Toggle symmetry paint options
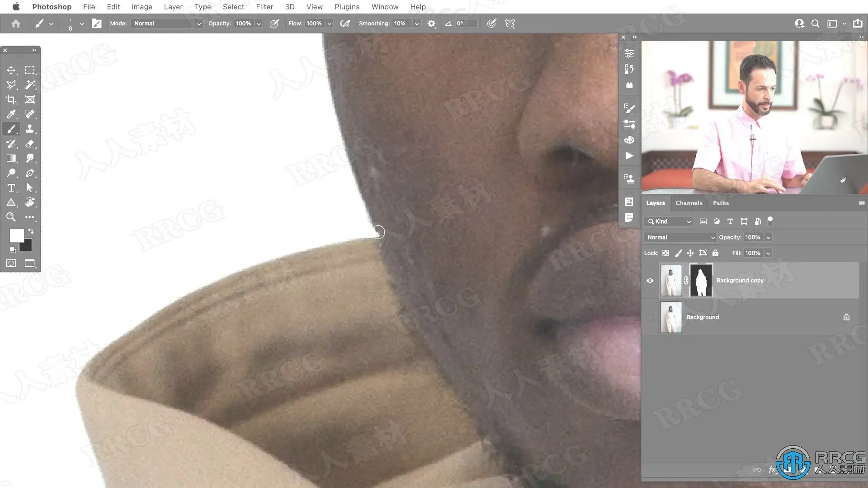868x488 pixels. [510, 23]
